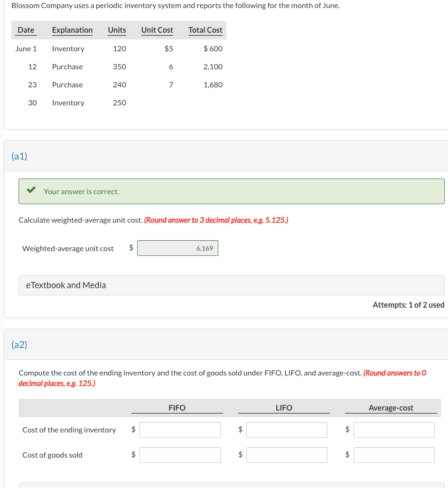The width and height of the screenshot is (448, 488).
Task: Select the LIFO column header
Action: coord(284,408)
